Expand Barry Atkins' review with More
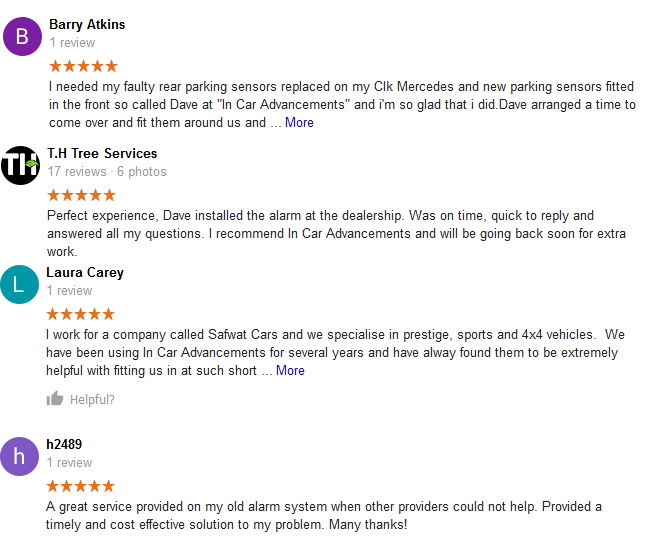This screenshot has height=560, width=646. point(299,122)
